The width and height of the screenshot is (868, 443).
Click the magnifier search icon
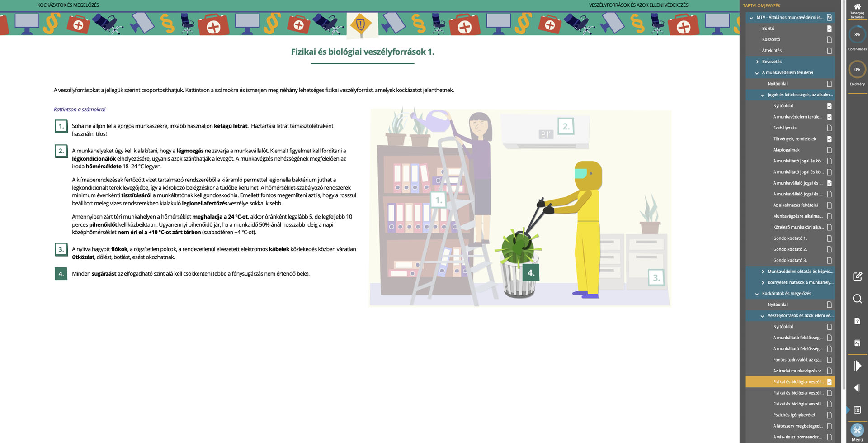857,299
